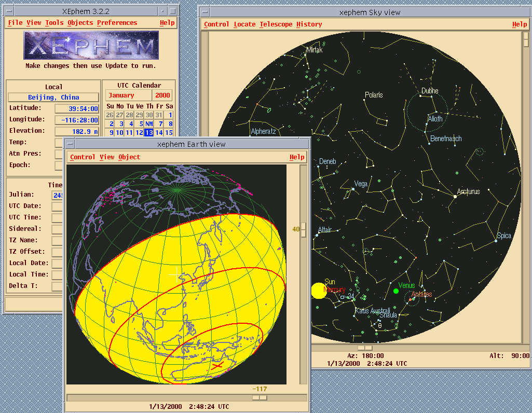This screenshot has height=413, width=532.
Task: Click the Earth view longitude slider at -117
Action: point(260,397)
